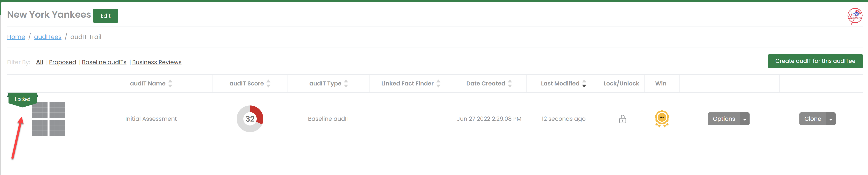
Task: Open the audITees breadcrumb link
Action: [x=47, y=37]
